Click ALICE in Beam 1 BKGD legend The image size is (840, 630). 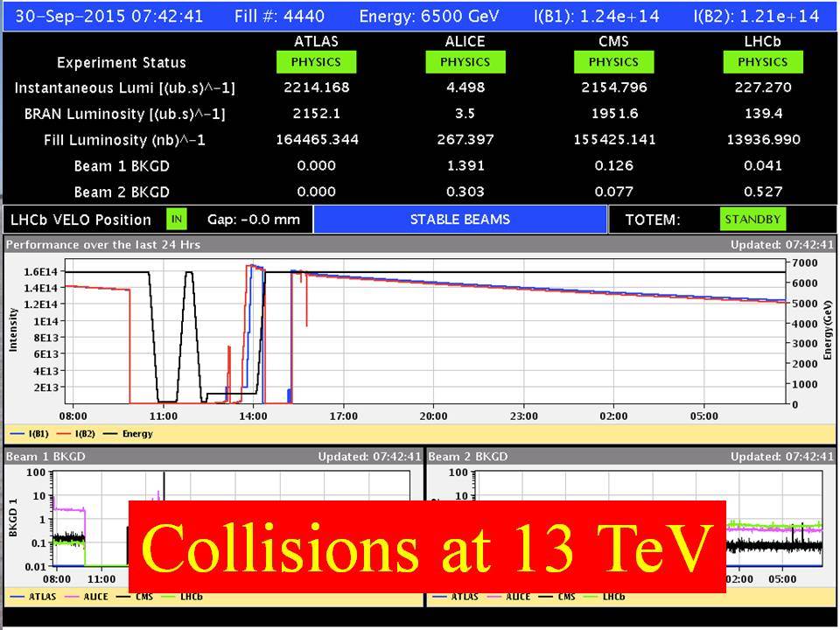(x=87, y=597)
